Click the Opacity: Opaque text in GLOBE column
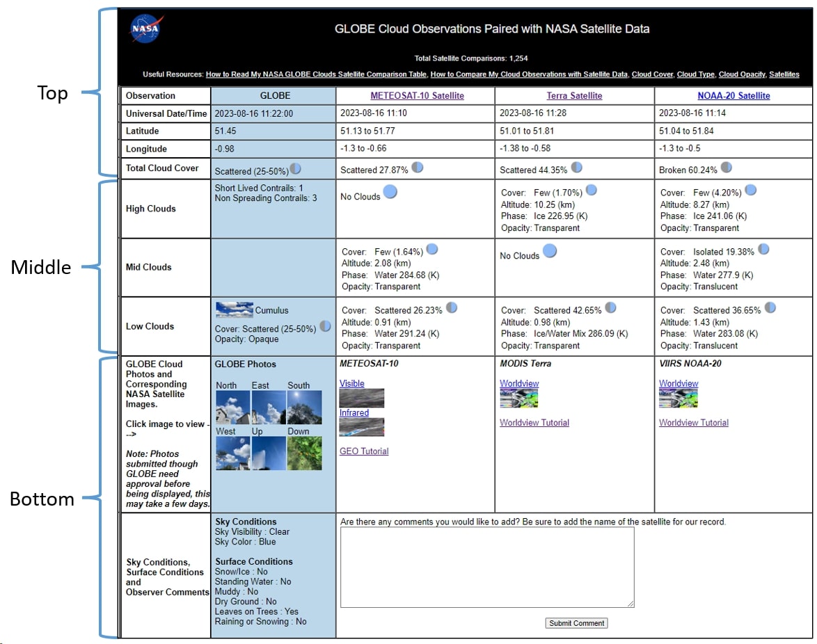817x644 pixels. [x=246, y=339]
